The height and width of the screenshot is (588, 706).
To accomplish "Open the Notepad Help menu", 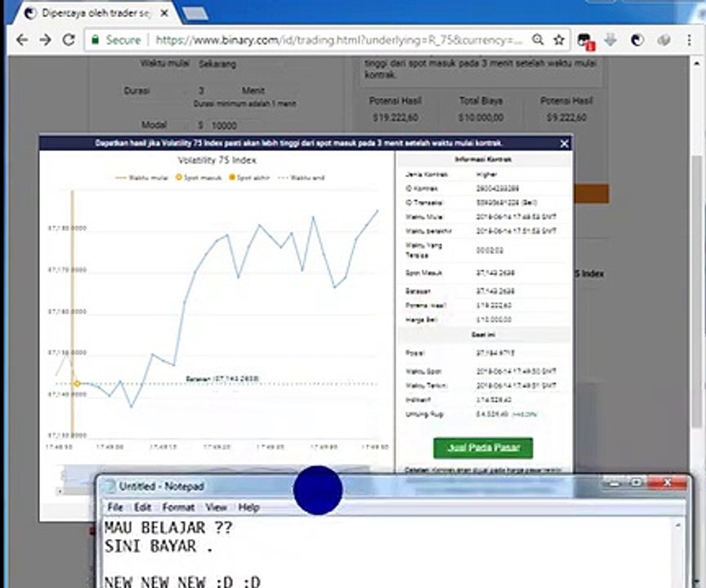I will click(248, 507).
